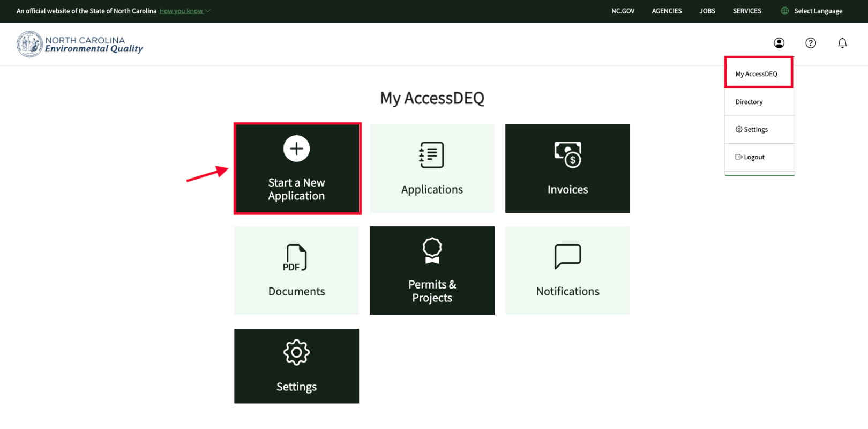Open the Applications tile
This screenshot has width=868, height=429.
[432, 168]
